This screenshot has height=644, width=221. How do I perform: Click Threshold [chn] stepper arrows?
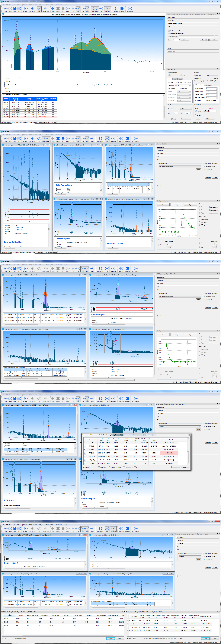pyautogui.click(x=217, y=89)
